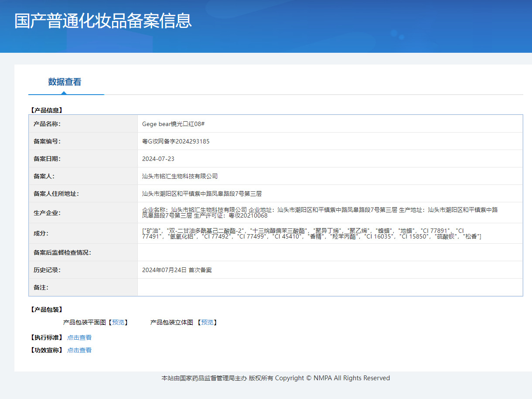Click the 历史记录 row label

[x=47, y=270]
